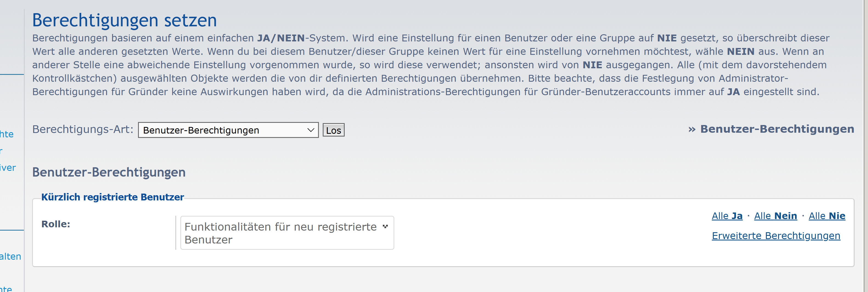
Task: Click the 'Benutzer-Berechtigungen' section heading
Action: point(109,172)
